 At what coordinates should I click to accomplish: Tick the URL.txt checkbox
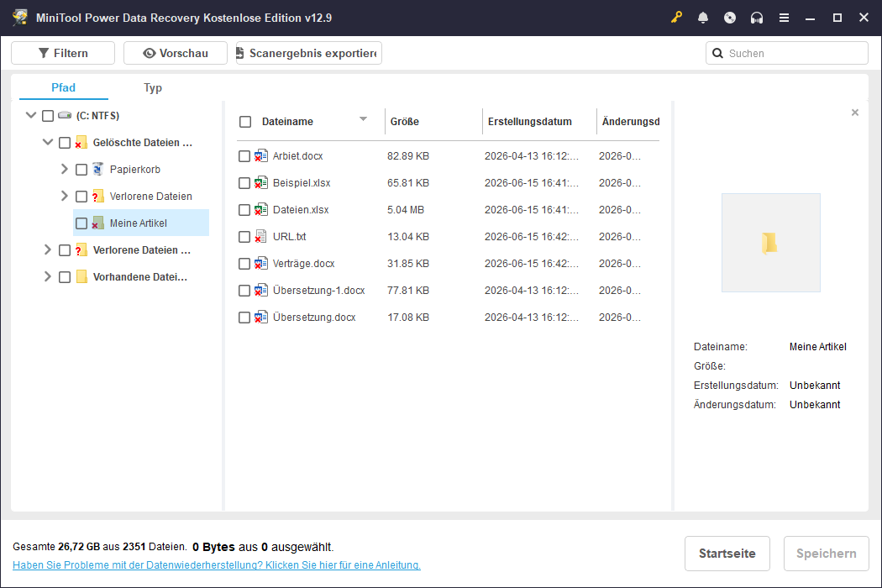pyautogui.click(x=244, y=237)
